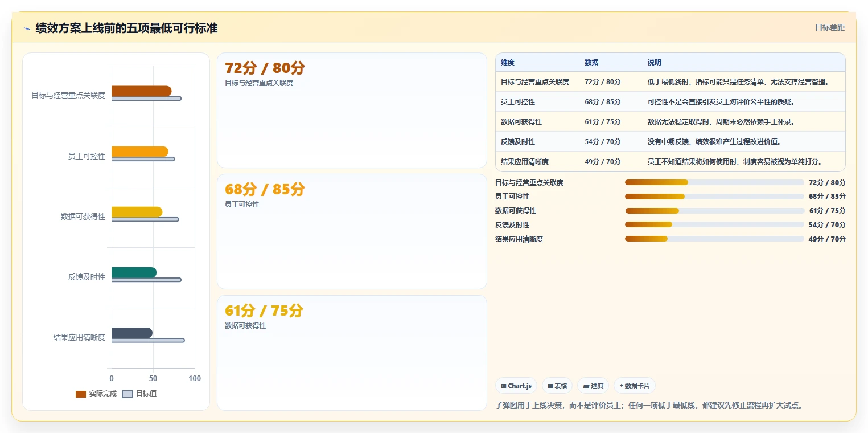Click the brown actual bar for 目标与经营重点关联度

[141, 91]
